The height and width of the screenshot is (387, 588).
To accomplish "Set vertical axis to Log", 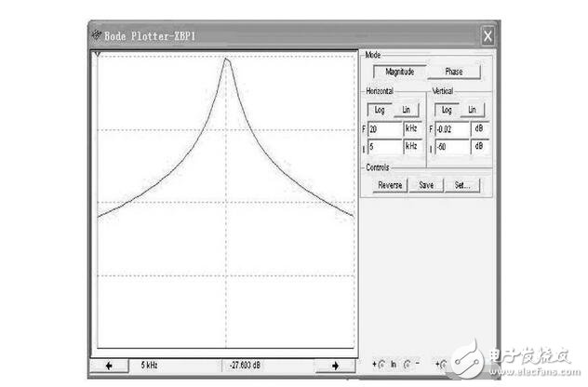I will coord(447,109).
